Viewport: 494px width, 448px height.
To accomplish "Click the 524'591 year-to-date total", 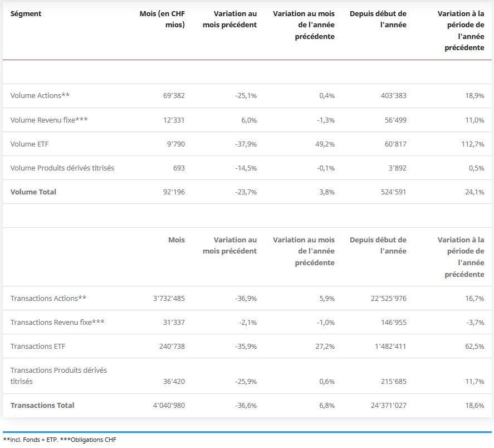I will (x=393, y=192).
